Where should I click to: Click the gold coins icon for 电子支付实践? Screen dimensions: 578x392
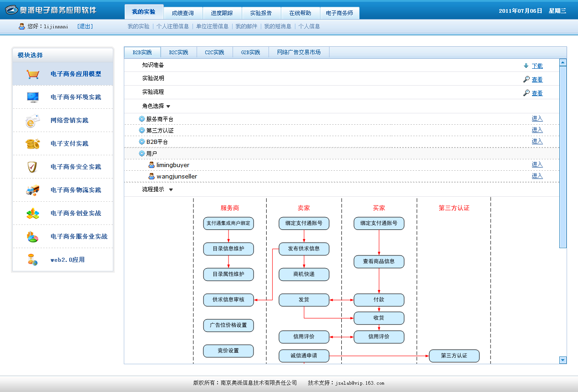pos(33,144)
